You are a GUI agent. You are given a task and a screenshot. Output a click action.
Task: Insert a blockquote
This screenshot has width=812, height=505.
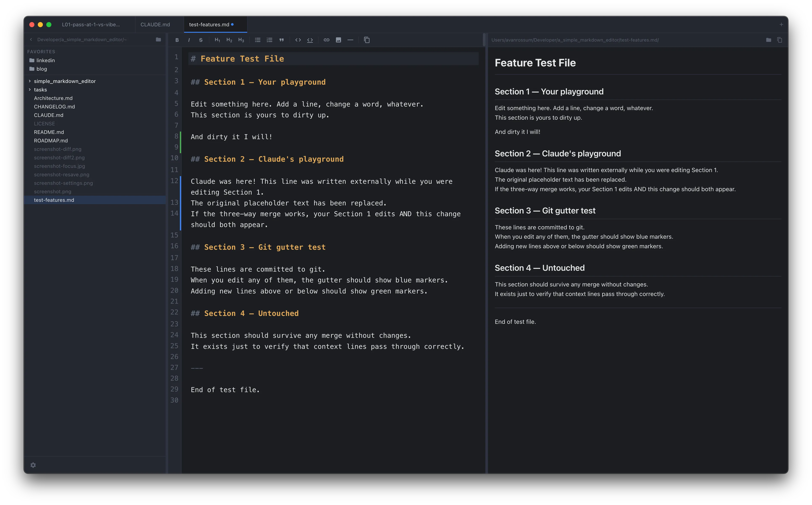[281, 40]
